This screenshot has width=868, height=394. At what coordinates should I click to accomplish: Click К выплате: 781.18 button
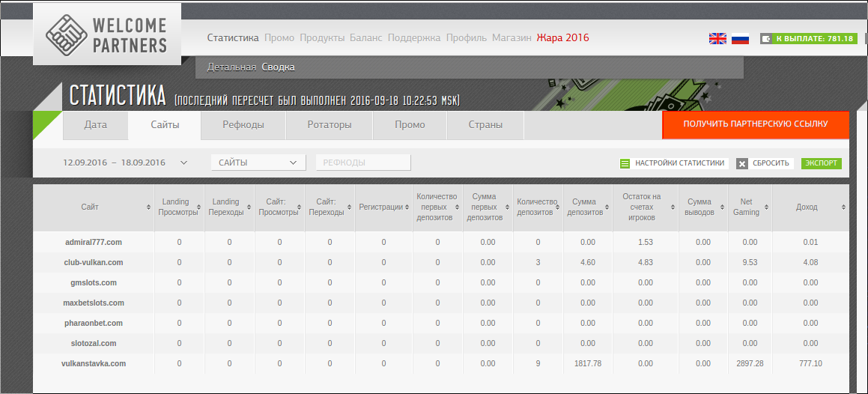tap(809, 39)
